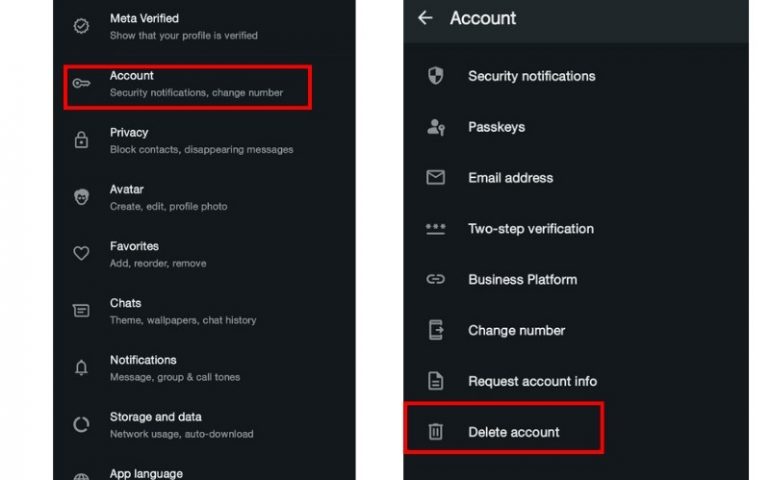This screenshot has width=770, height=480.
Task: Open Request account info
Action: [x=576, y=381]
